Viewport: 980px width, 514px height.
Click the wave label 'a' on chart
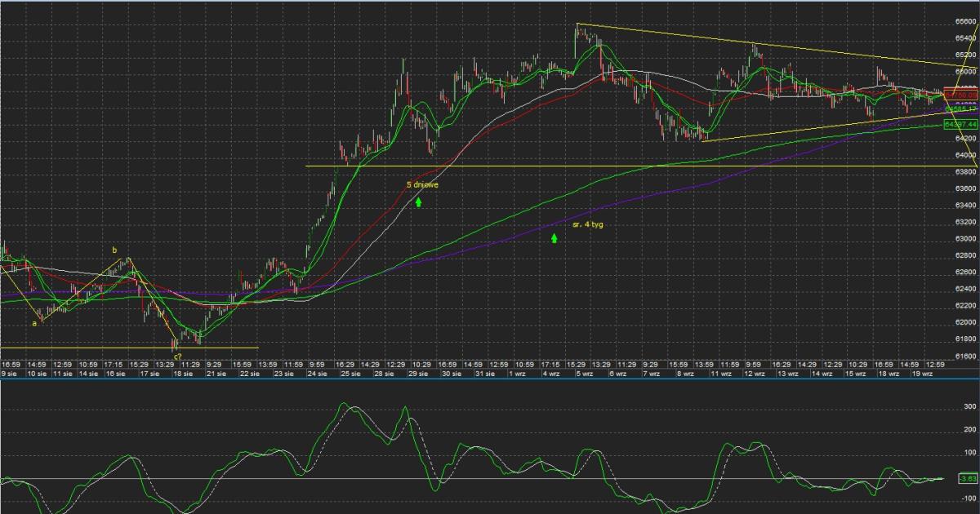coord(34,323)
